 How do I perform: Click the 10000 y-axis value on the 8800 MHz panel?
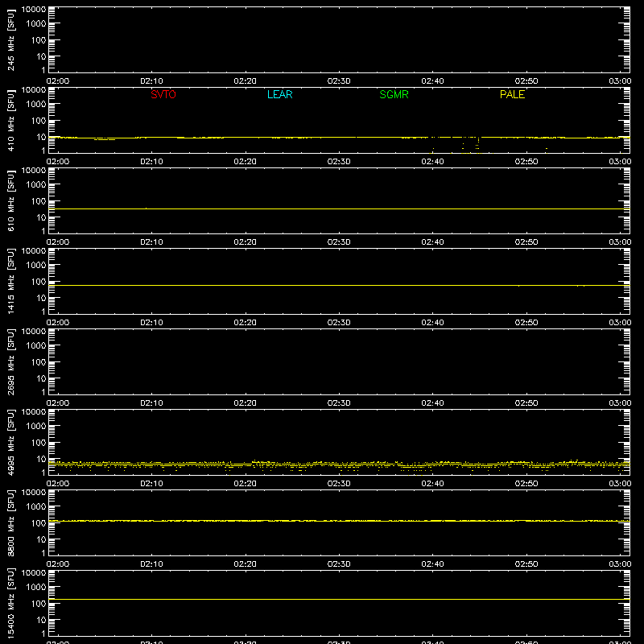(34, 493)
